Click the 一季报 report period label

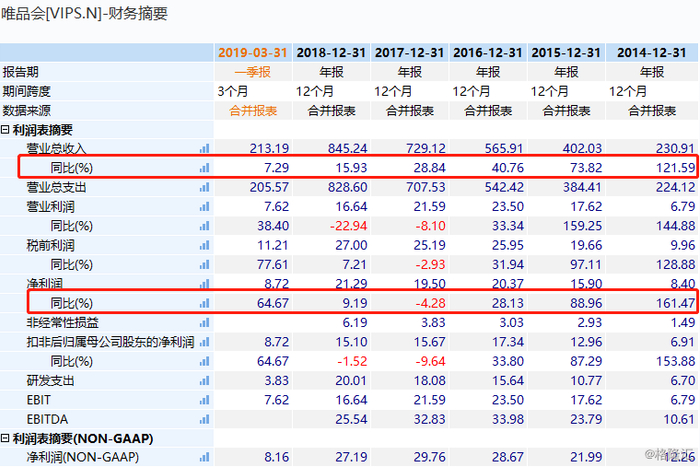point(253,72)
